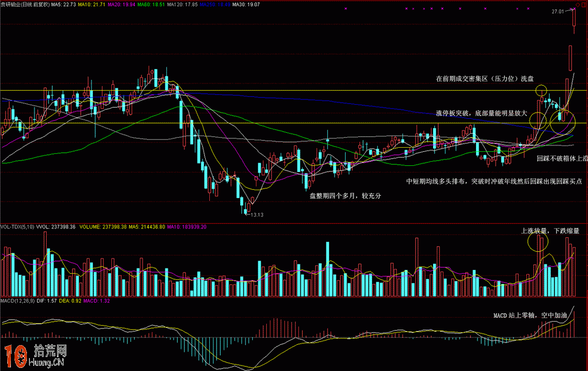Click volume panel MA10: 183939.20 label

[x=187, y=227]
